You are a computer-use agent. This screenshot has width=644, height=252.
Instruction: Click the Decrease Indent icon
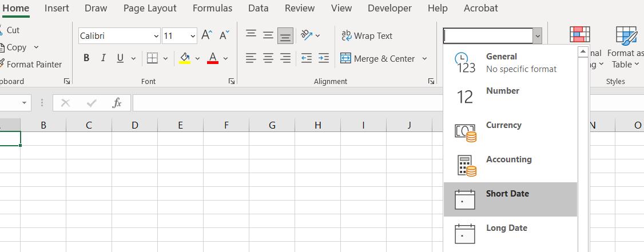point(307,58)
